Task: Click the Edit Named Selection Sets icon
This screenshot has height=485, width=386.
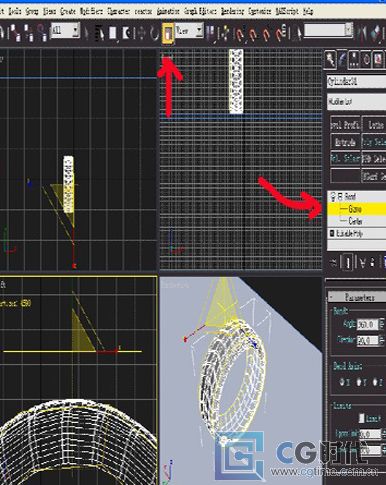Action: 297,33
